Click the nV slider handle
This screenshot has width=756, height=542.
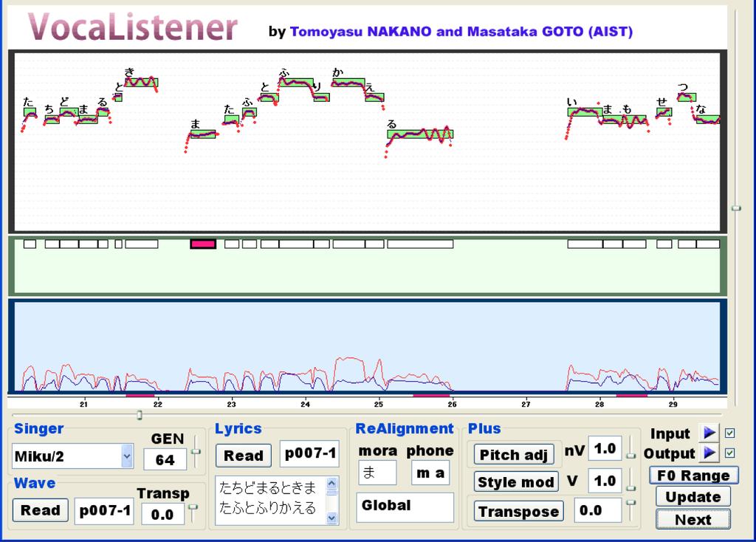coord(631,456)
